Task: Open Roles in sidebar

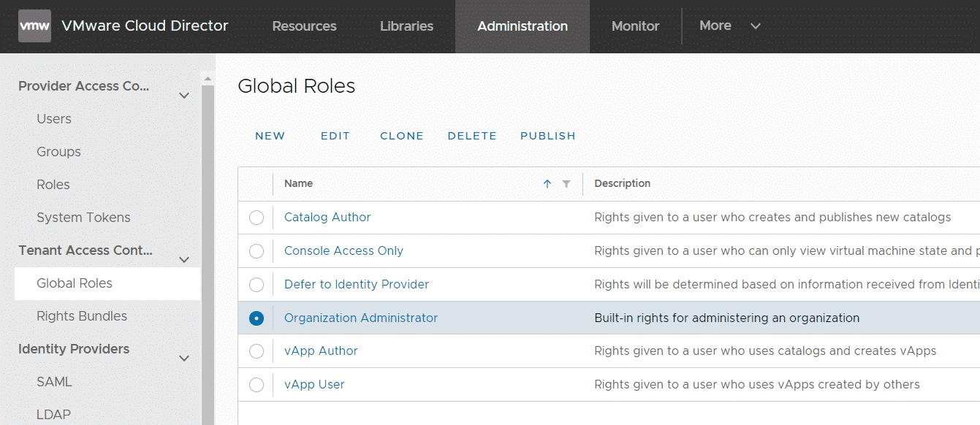Action: tap(53, 185)
